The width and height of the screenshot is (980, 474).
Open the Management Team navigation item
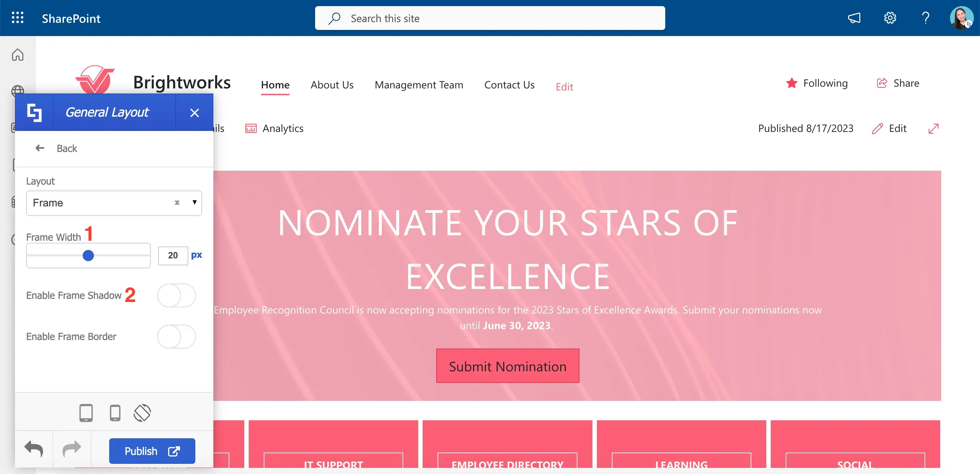click(419, 85)
